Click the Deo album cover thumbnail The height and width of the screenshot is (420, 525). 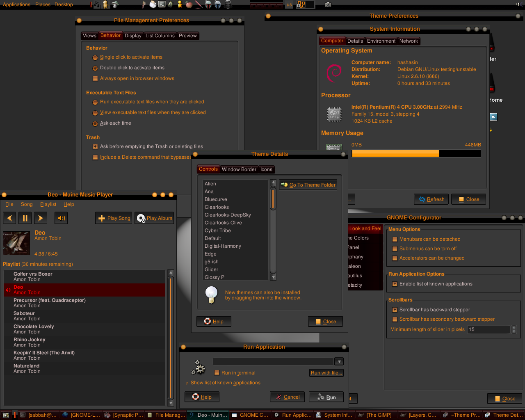pos(16,243)
